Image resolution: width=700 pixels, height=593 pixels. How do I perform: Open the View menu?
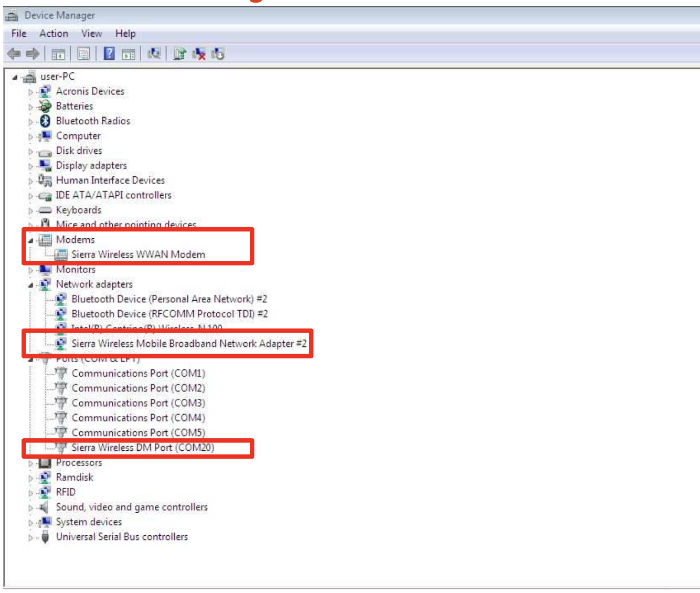91,34
